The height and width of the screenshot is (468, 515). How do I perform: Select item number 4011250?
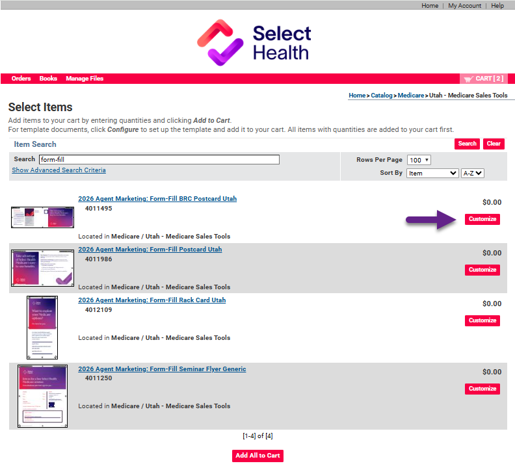[98, 378]
